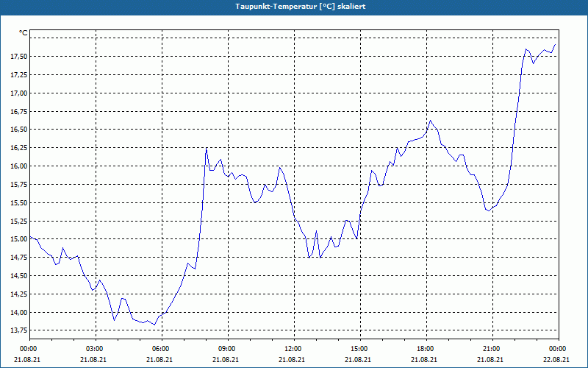Select the 21.08.21 date below 12:00
The image size is (588, 368).
pos(293,359)
